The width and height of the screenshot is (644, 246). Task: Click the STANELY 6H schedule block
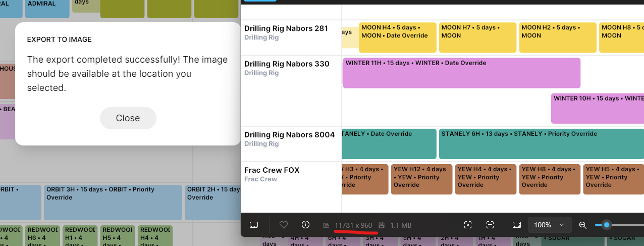(540, 143)
